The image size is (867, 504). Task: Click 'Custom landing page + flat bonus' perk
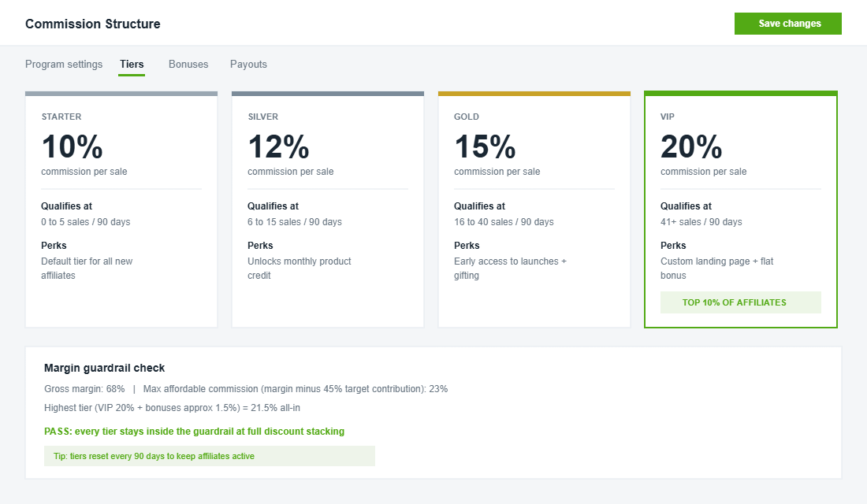coord(716,268)
